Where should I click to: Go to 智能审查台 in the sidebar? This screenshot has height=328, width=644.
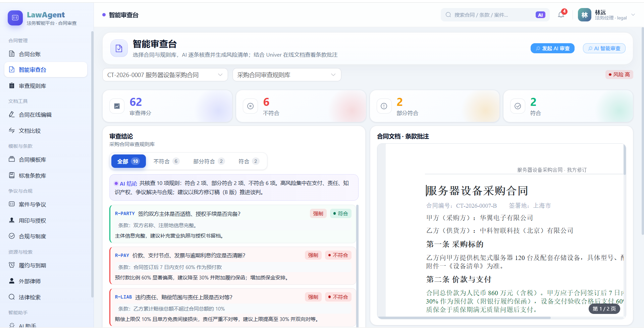click(46, 70)
